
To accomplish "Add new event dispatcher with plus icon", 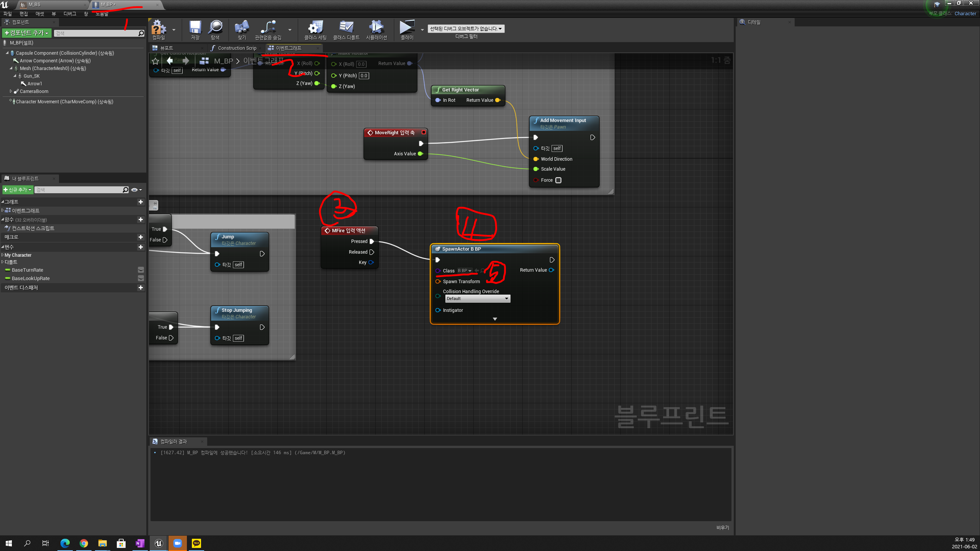I will click(141, 287).
